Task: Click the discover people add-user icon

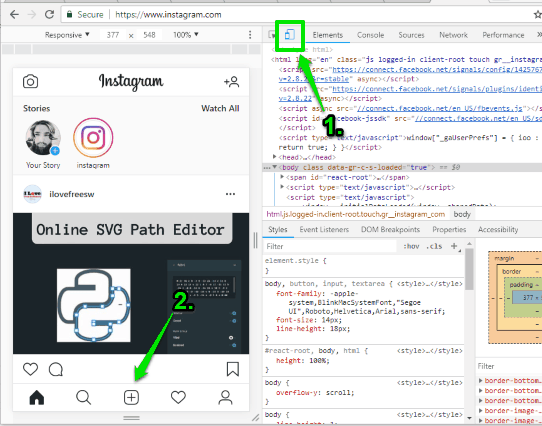Action: pyautogui.click(x=232, y=82)
